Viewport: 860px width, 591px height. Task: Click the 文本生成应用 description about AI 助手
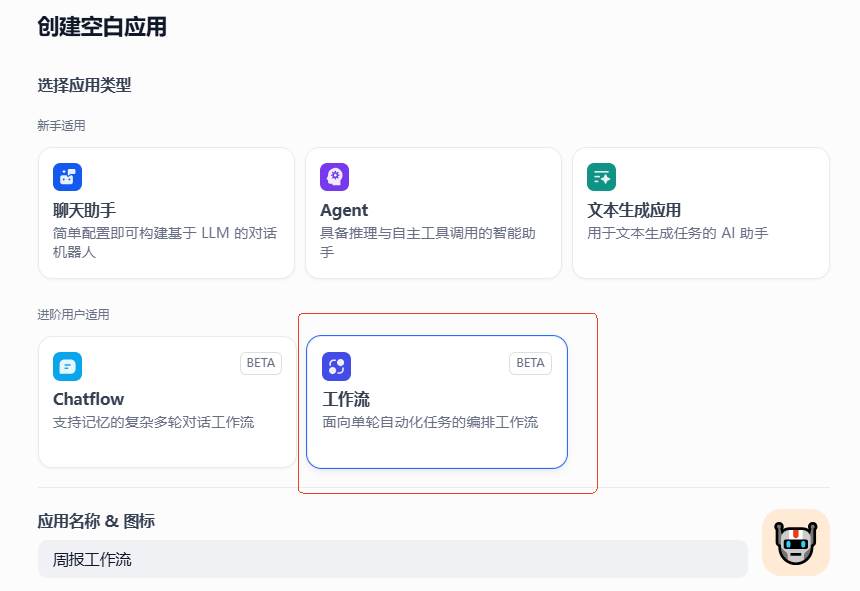pyautogui.click(x=677, y=234)
